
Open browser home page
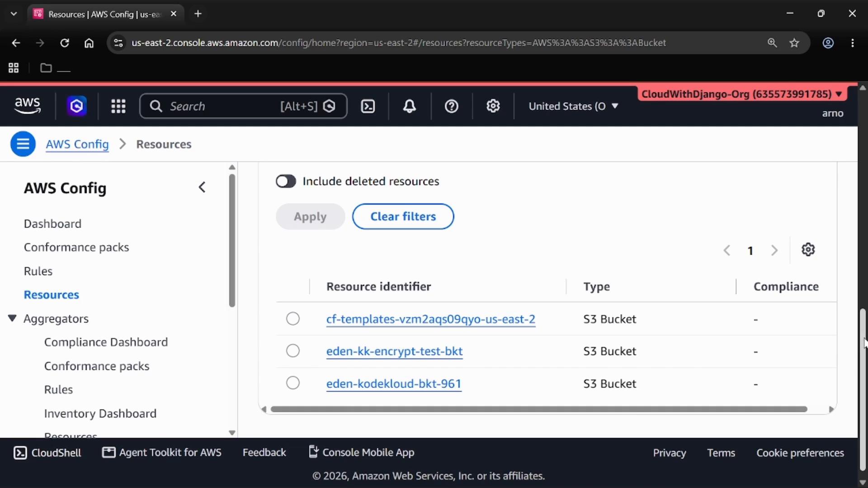tap(89, 43)
